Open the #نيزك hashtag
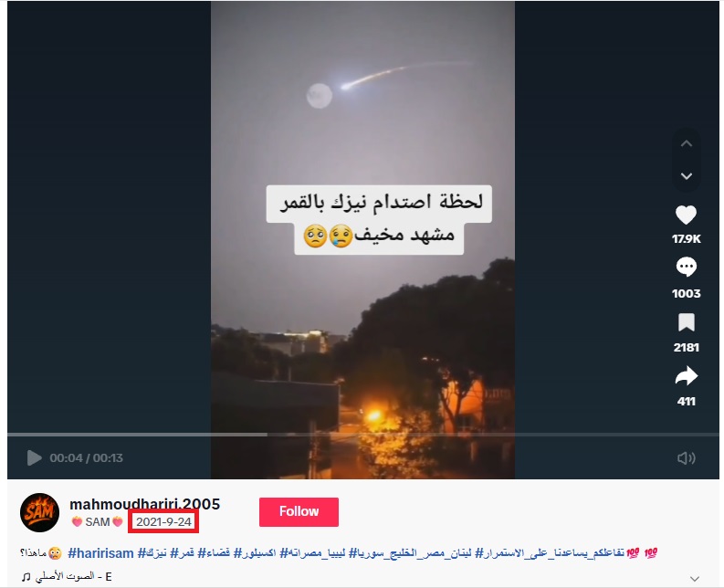 [152, 553]
